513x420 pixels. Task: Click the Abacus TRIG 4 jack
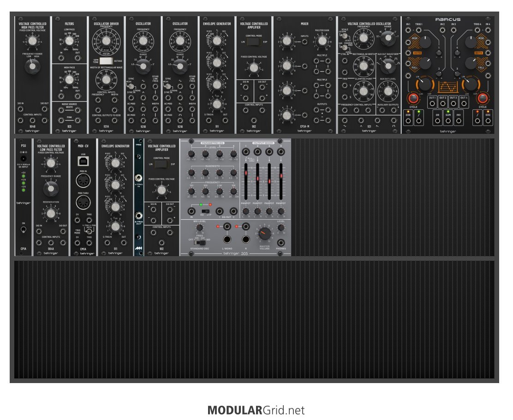(477, 30)
